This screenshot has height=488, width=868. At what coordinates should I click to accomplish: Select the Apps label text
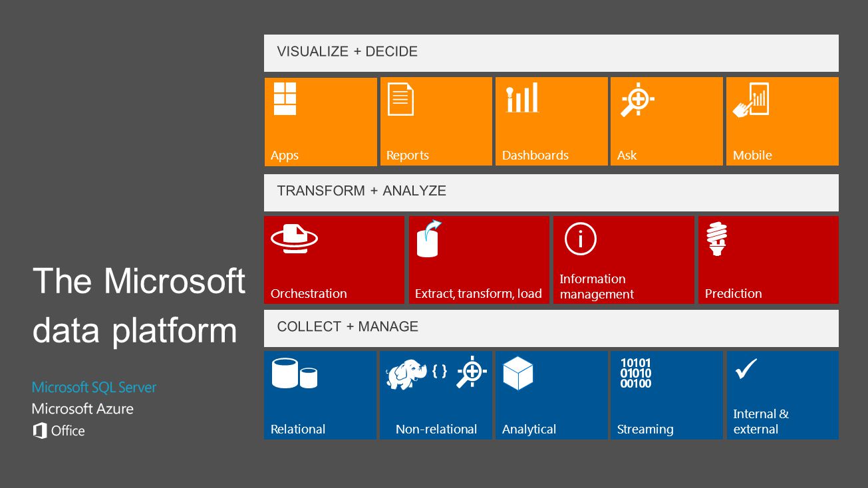pyautogui.click(x=285, y=156)
